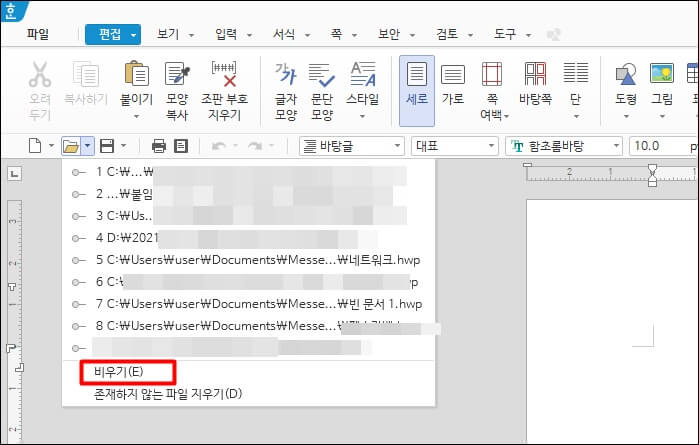Toggle pin for recent file 2 붙임
The width and height of the screenshot is (699, 445).
pyautogui.click(x=79, y=194)
